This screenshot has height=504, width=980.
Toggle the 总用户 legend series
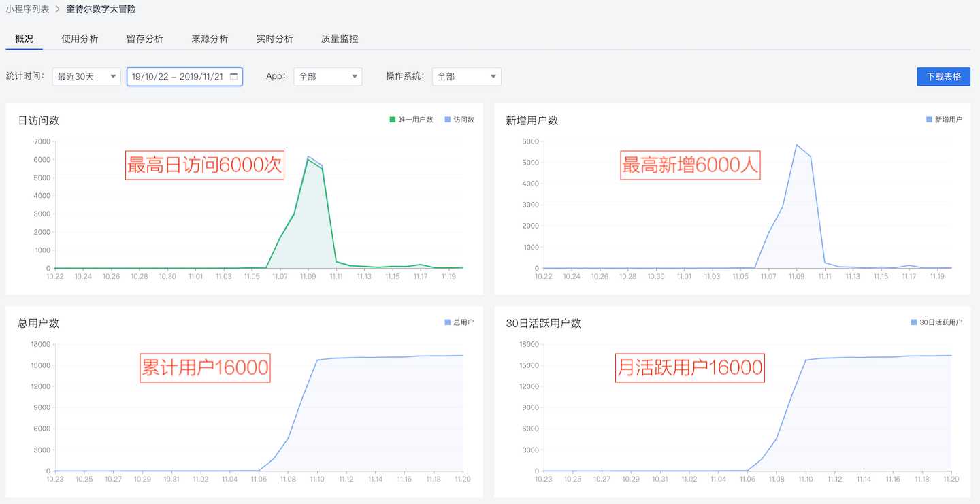pos(459,322)
